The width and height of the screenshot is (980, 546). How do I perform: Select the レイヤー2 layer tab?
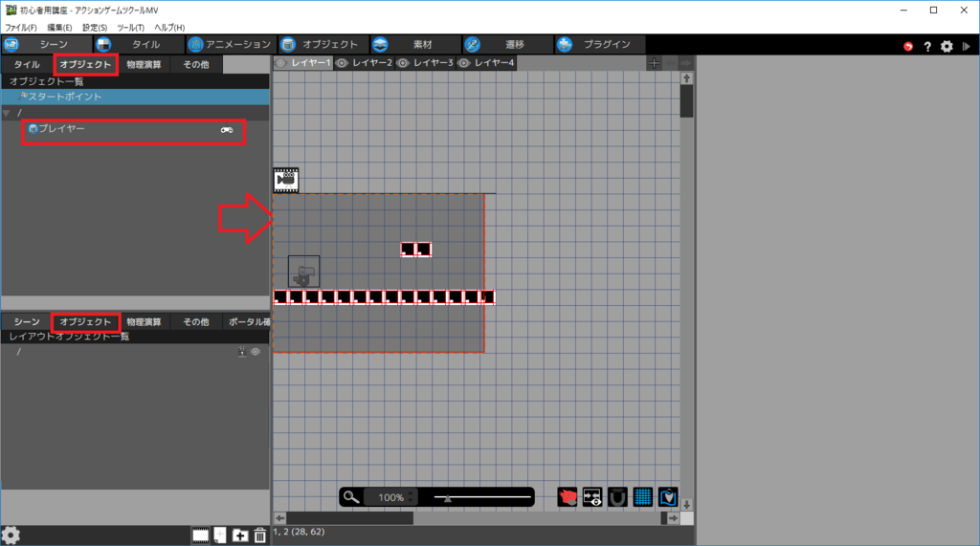click(365, 63)
